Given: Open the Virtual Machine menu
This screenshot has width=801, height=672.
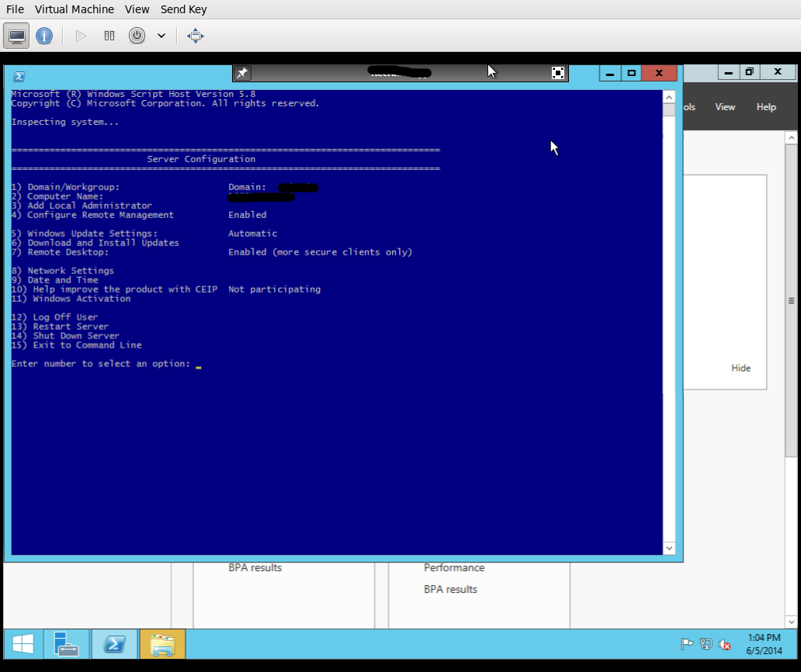Looking at the screenshot, I should pyautogui.click(x=74, y=9).
